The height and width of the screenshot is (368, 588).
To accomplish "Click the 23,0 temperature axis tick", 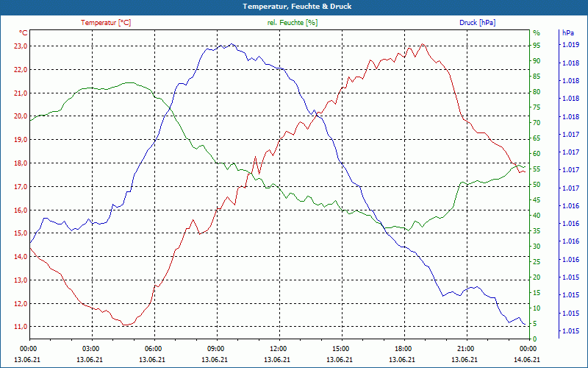I will (x=21, y=46).
